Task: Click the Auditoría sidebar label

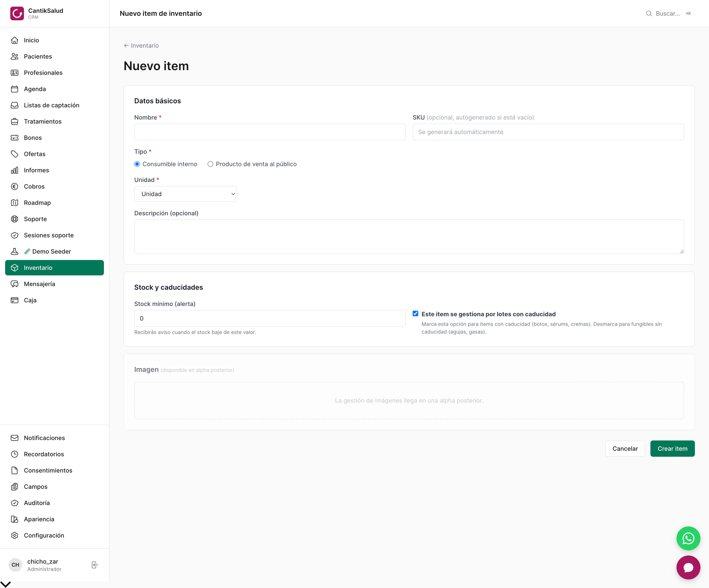Action: [37, 503]
